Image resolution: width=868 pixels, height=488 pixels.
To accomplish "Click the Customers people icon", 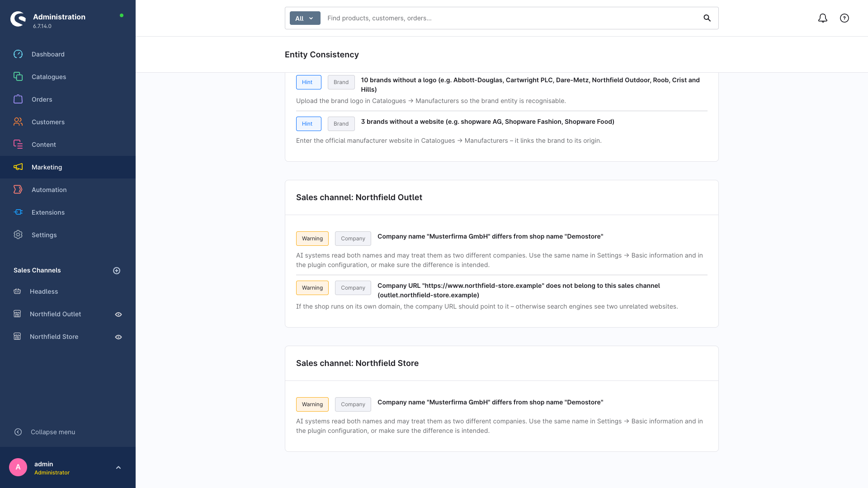I will (18, 122).
